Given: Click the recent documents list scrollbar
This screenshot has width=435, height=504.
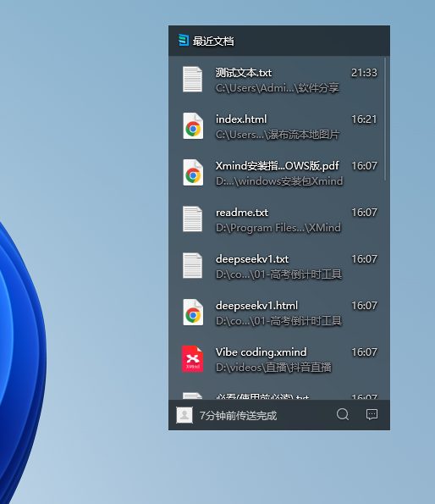Looking at the screenshot, I should point(385,119).
